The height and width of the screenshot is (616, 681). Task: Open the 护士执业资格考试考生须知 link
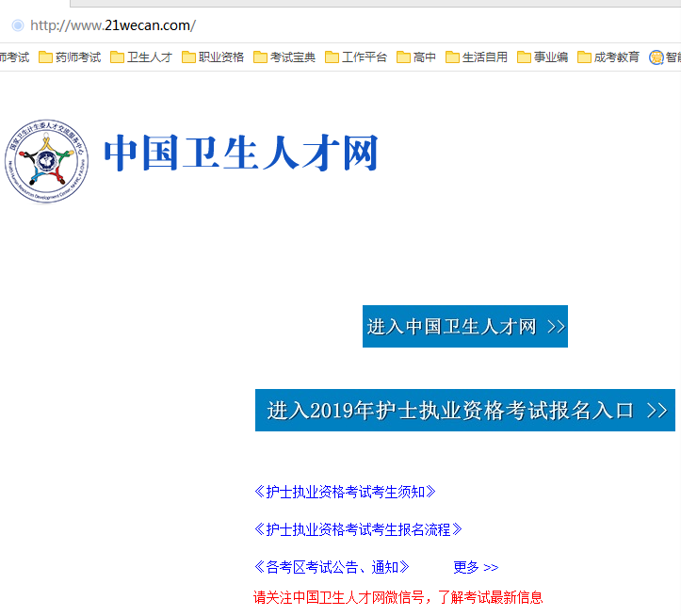coord(345,492)
